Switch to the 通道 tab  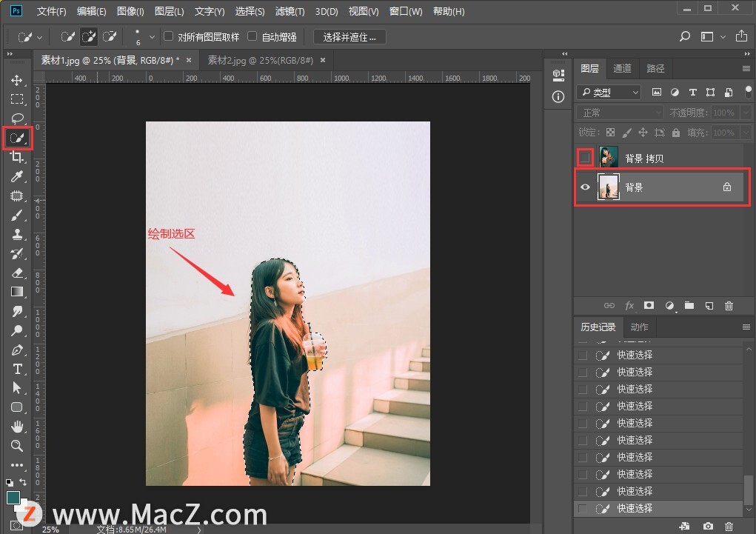coord(622,68)
